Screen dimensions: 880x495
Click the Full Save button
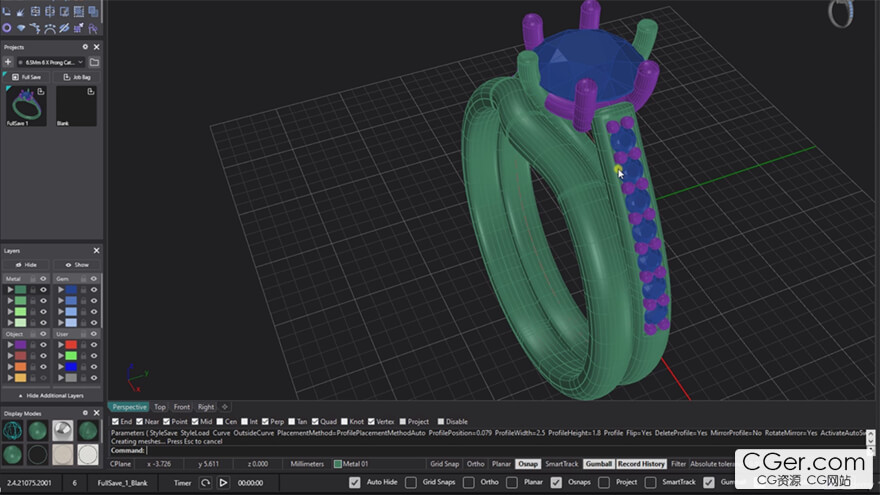27,77
